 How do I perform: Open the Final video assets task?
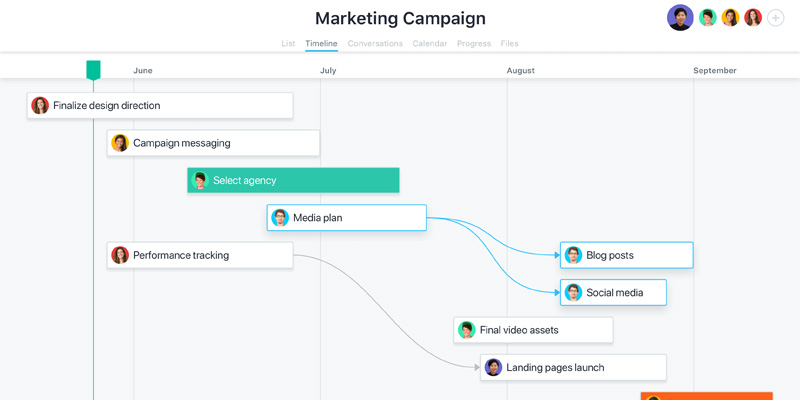pyautogui.click(x=533, y=330)
